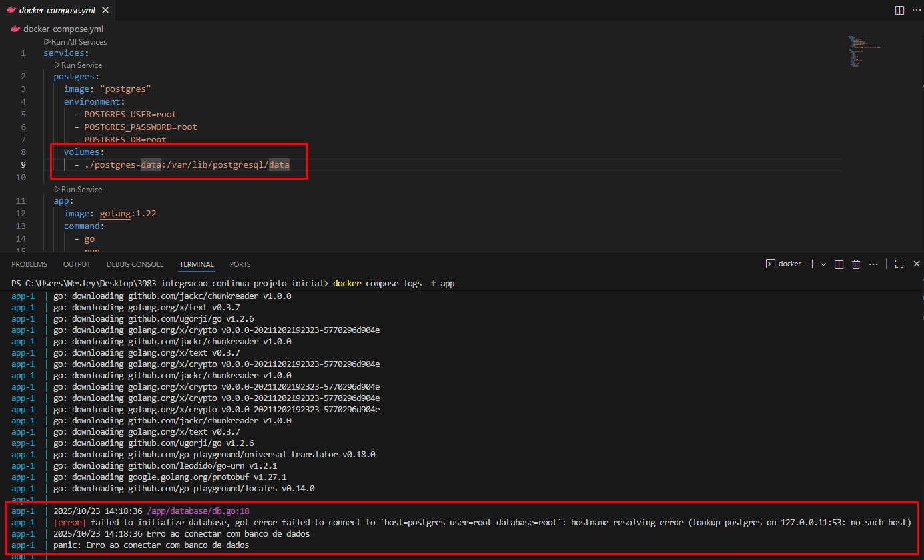Click the protobuf v1.27.1 download line

click(x=170, y=477)
